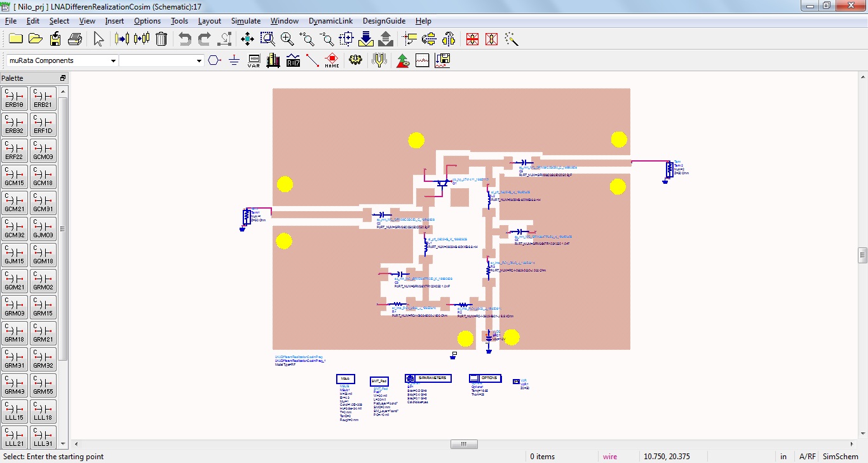
Task: Start the Tune parameters tool
Action: coord(379,60)
